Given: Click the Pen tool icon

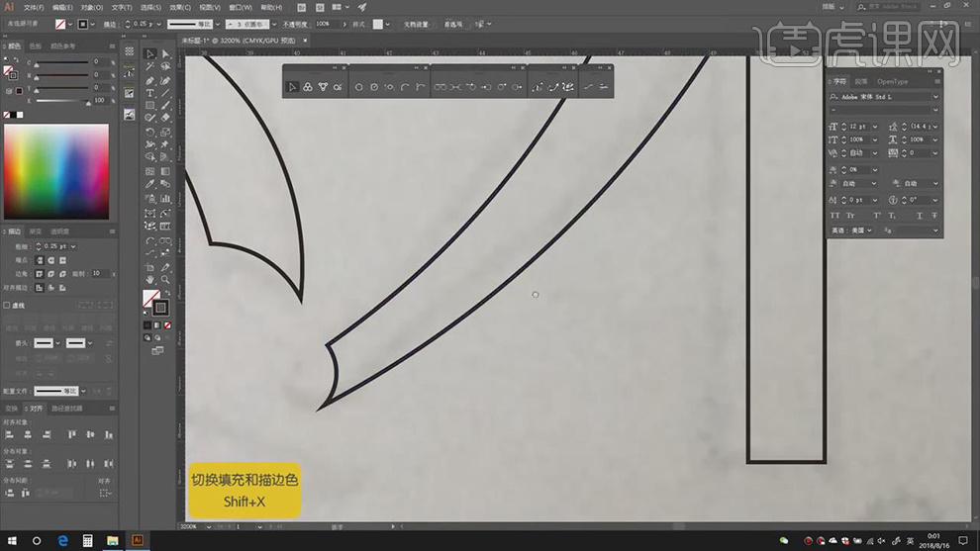Looking at the screenshot, I should [150, 80].
